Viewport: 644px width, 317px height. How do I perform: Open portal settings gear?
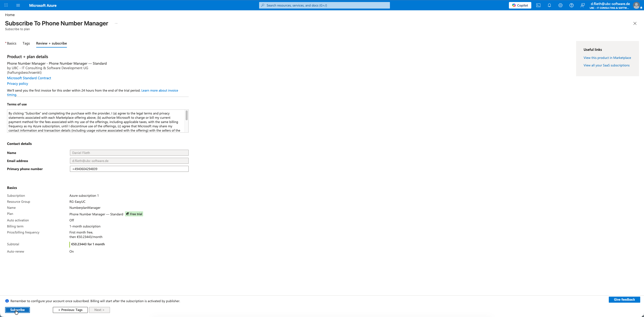[560, 5]
